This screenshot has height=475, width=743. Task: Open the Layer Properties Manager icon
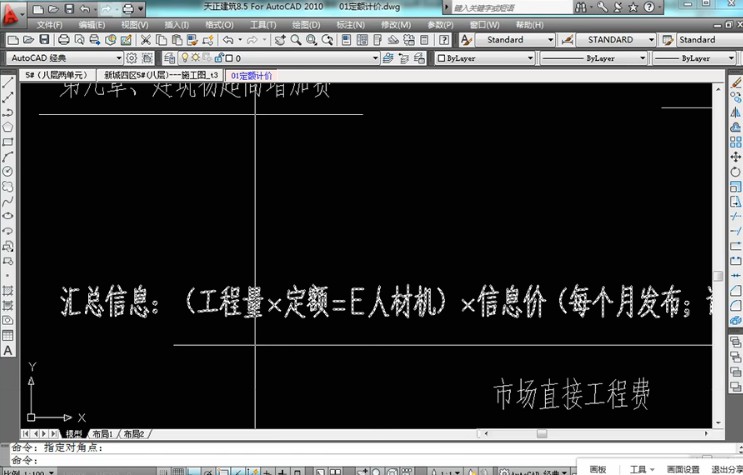[x=169, y=59]
